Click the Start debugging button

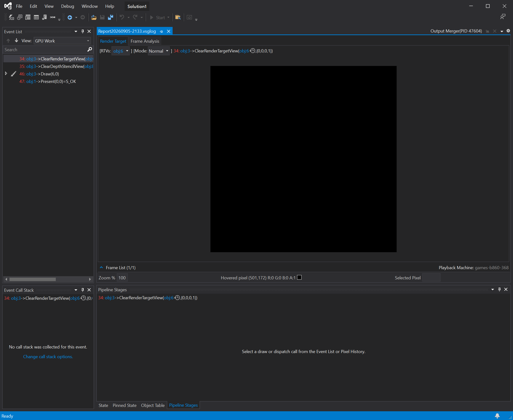(x=158, y=17)
